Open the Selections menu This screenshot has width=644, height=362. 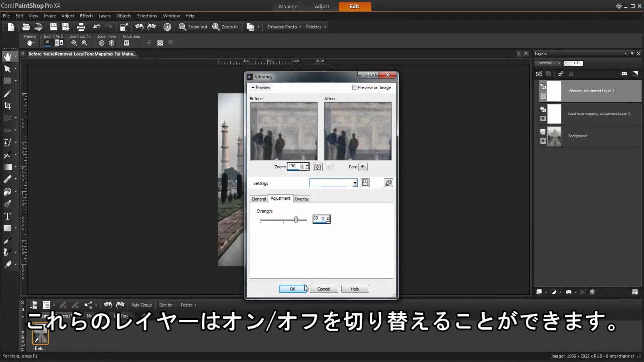[x=147, y=16]
